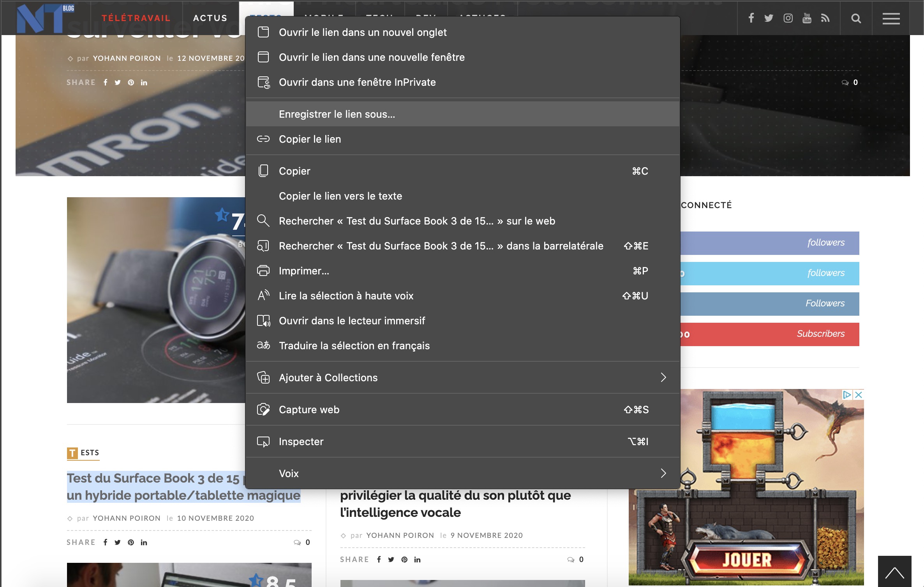
Task: Choose Ouvrir dans une fenêtre InPrivate
Action: point(357,82)
